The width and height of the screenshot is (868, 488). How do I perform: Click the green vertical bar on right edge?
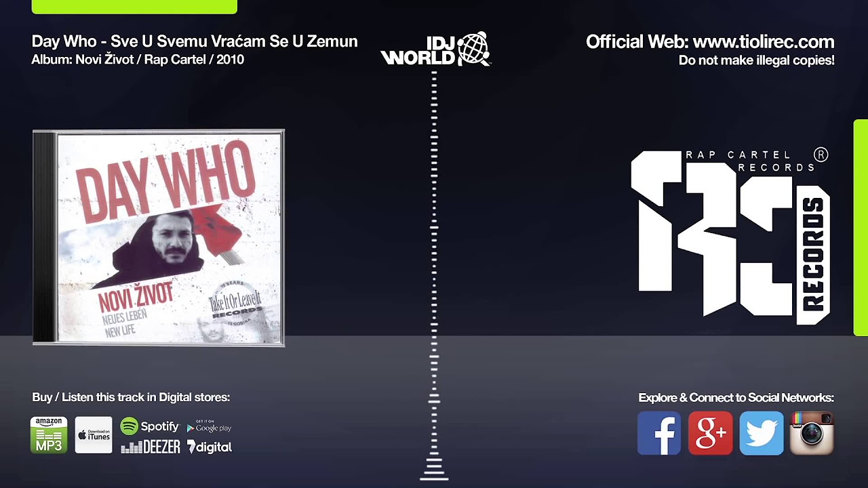click(x=861, y=228)
